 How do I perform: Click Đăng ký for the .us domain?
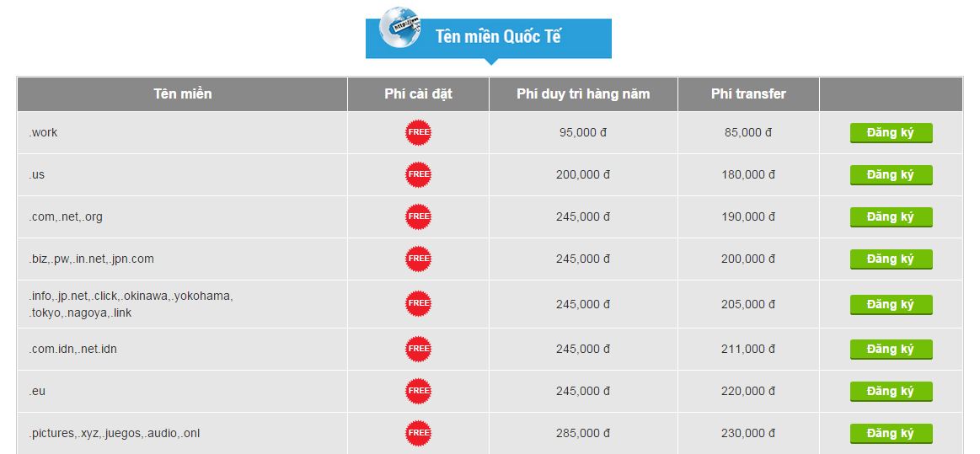click(x=891, y=175)
